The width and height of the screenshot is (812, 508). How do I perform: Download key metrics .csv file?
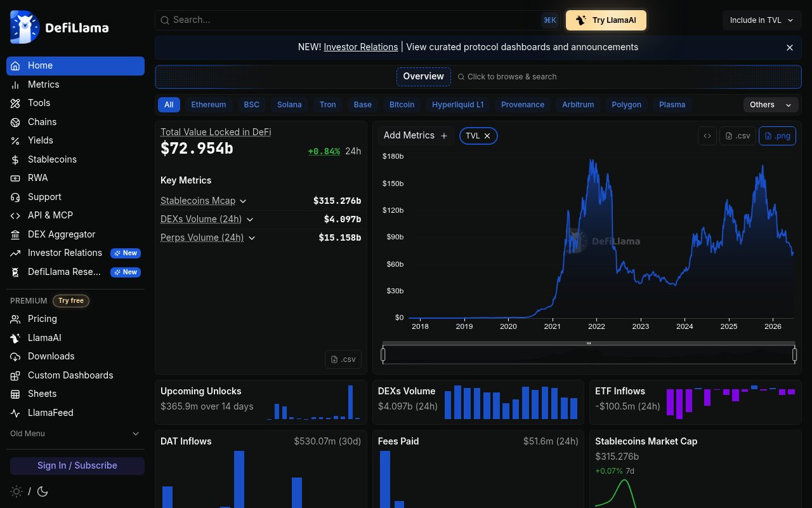(343, 359)
